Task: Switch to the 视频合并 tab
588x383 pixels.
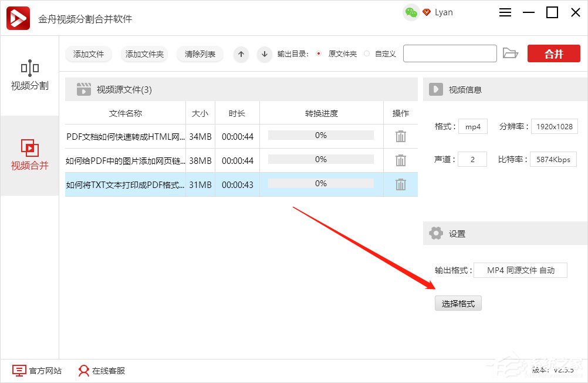Action: tap(29, 154)
